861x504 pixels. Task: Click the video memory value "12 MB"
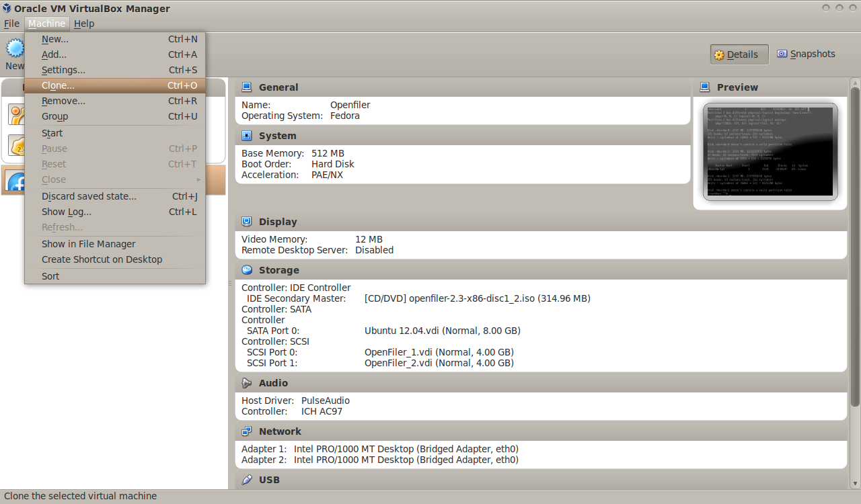coord(369,239)
